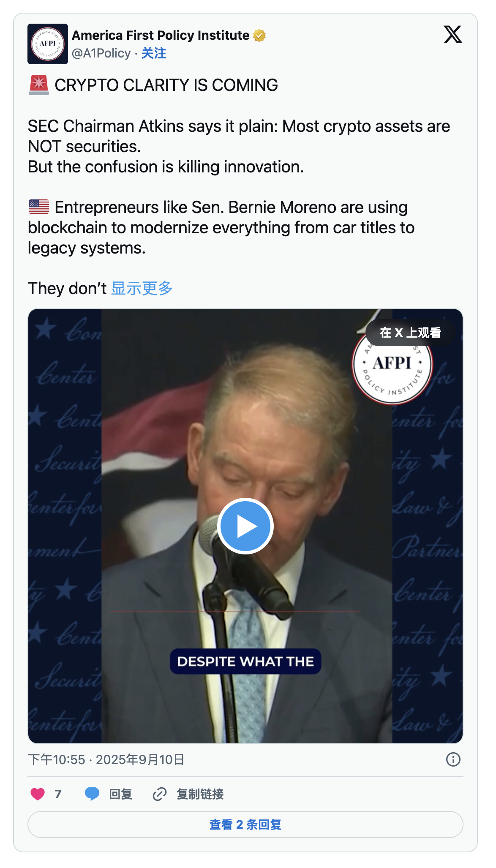Click the AFPI profile avatar
Screen dimensions: 496x868
click(x=47, y=44)
